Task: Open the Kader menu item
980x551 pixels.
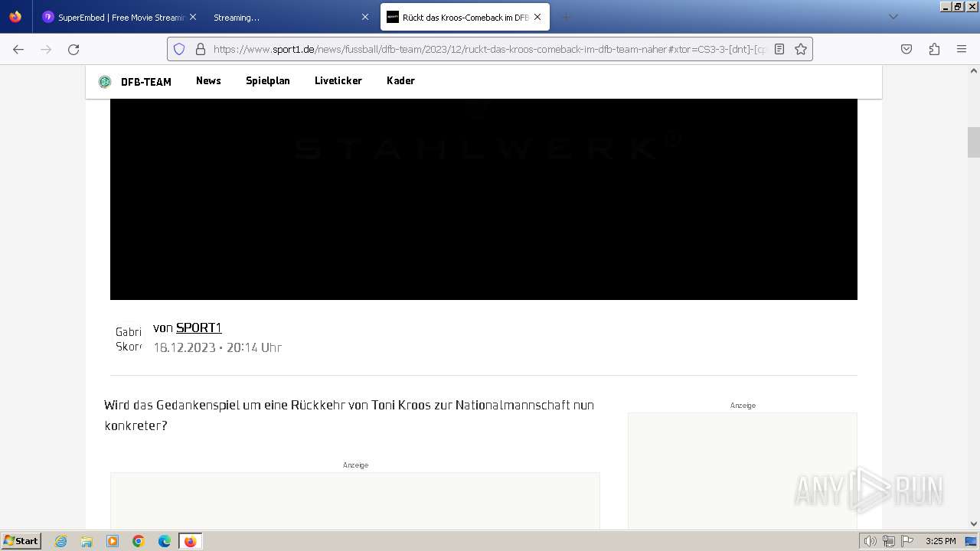Action: 400,80
